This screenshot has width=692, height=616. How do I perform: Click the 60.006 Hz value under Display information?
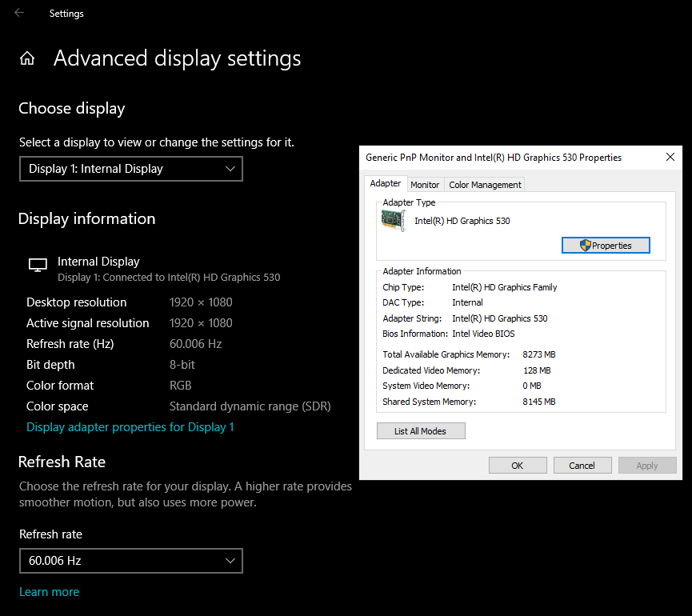[x=195, y=344]
